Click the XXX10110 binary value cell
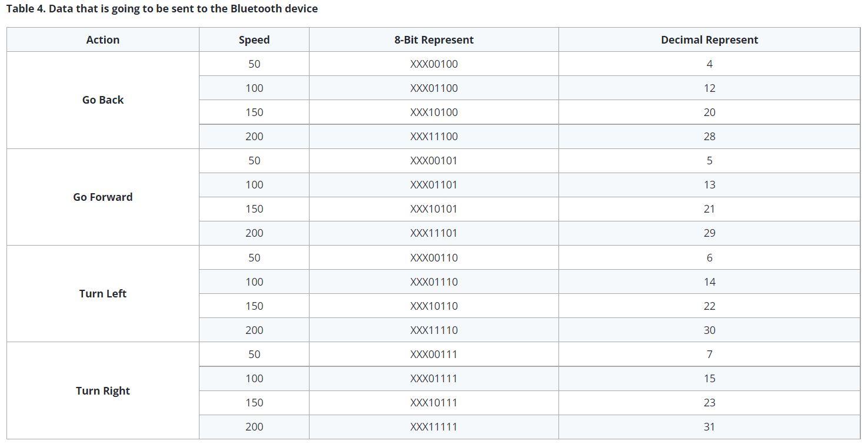This screenshot has width=868, height=447. click(434, 306)
